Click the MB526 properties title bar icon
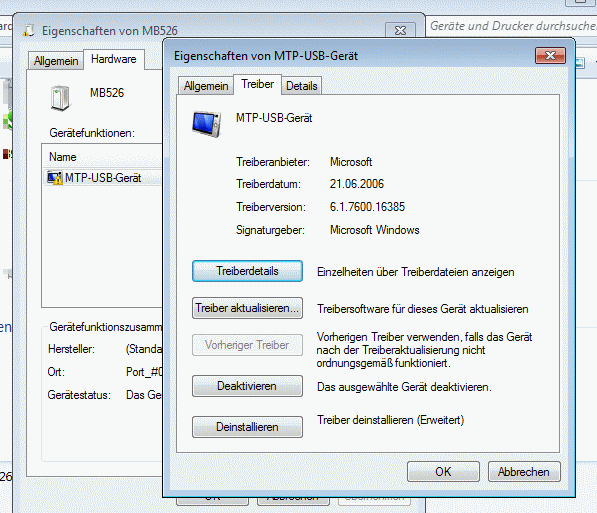 [x=29, y=30]
